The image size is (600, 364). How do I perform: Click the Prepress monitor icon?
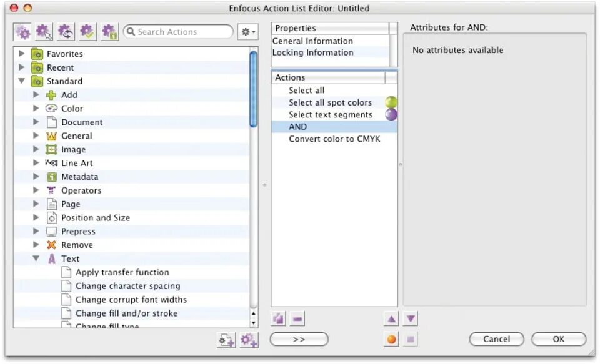tap(51, 231)
